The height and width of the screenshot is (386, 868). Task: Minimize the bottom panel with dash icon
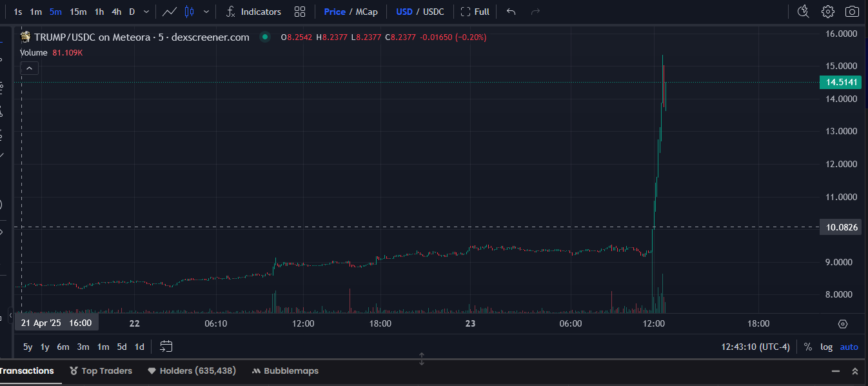point(836,371)
